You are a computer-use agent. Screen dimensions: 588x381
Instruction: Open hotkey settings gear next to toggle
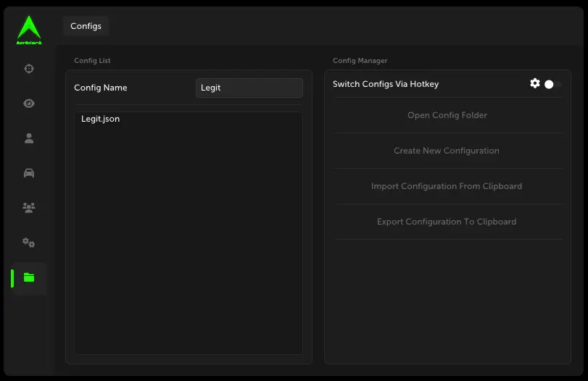tap(535, 84)
